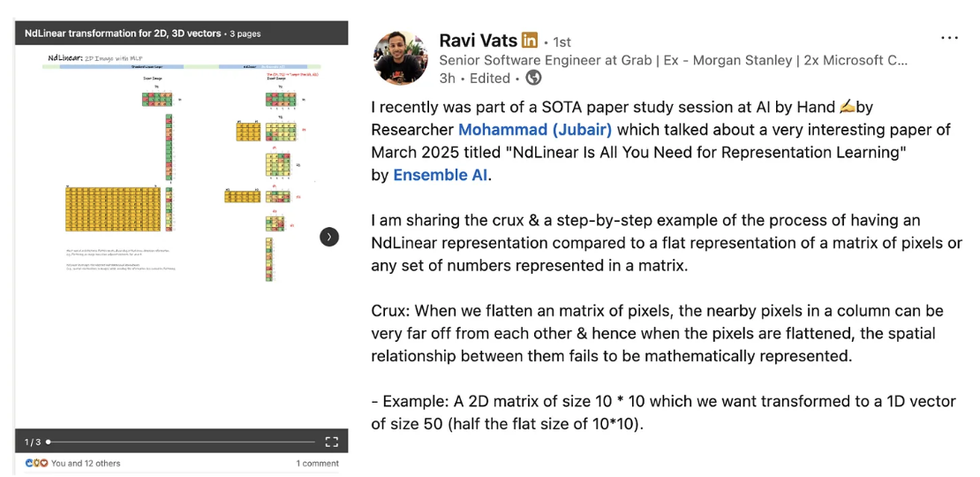980x477 pixels.
Task: Click the 1 / 3 page indicator
Action: [x=33, y=442]
